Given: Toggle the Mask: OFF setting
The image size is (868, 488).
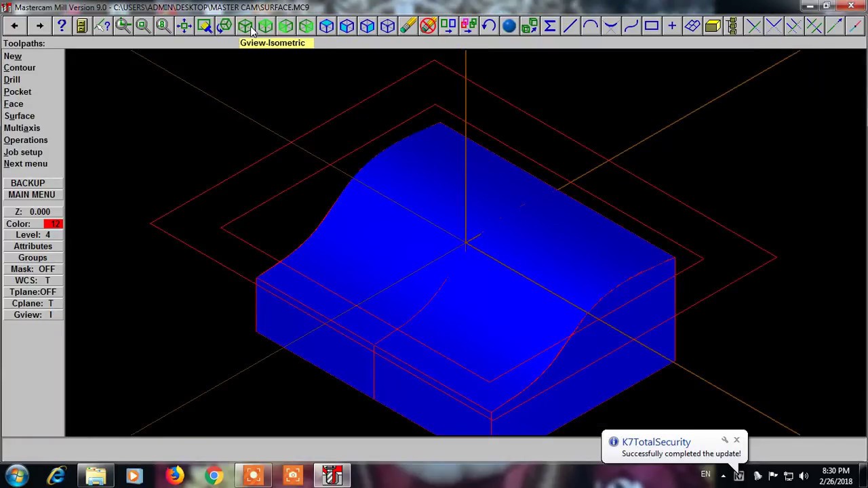Looking at the screenshot, I should 33,269.
